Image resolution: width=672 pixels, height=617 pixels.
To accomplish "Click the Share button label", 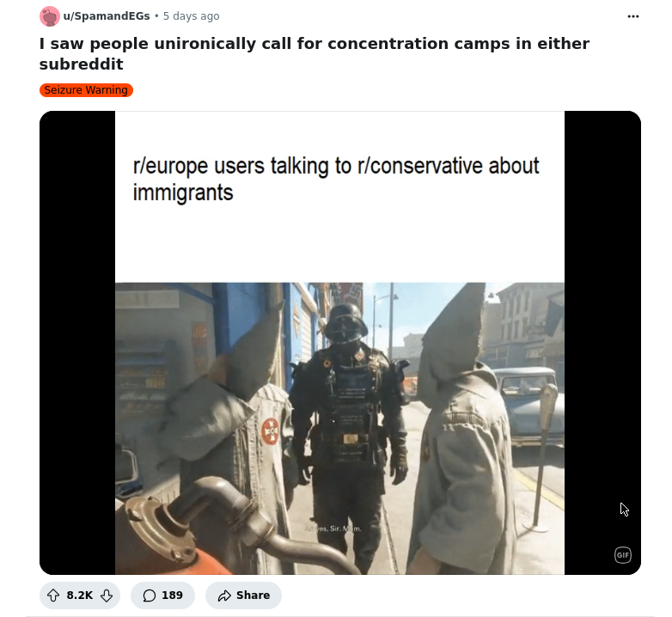I will point(253,596).
